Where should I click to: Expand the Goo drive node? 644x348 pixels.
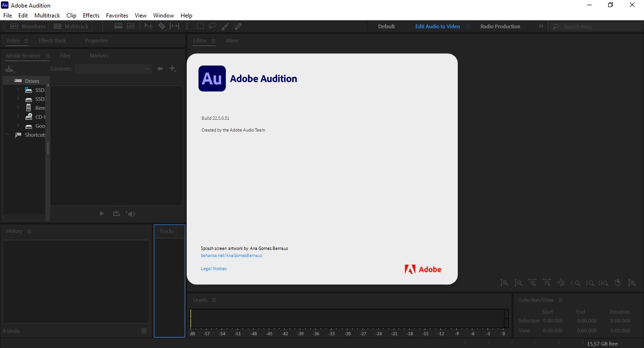click(x=18, y=125)
